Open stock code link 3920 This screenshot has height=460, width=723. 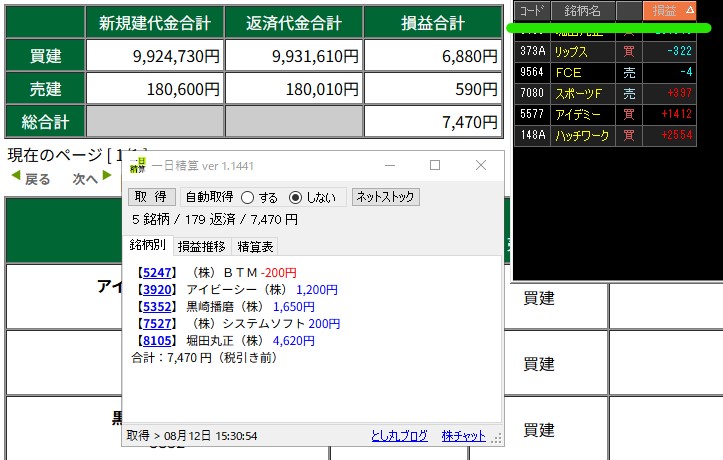pyautogui.click(x=157, y=290)
